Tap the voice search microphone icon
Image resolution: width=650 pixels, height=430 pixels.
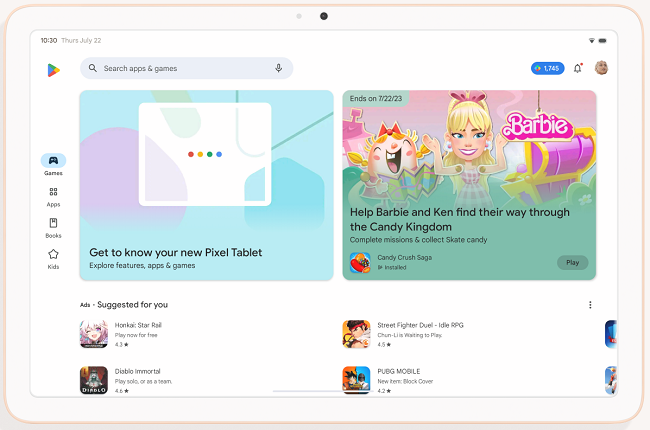279,68
